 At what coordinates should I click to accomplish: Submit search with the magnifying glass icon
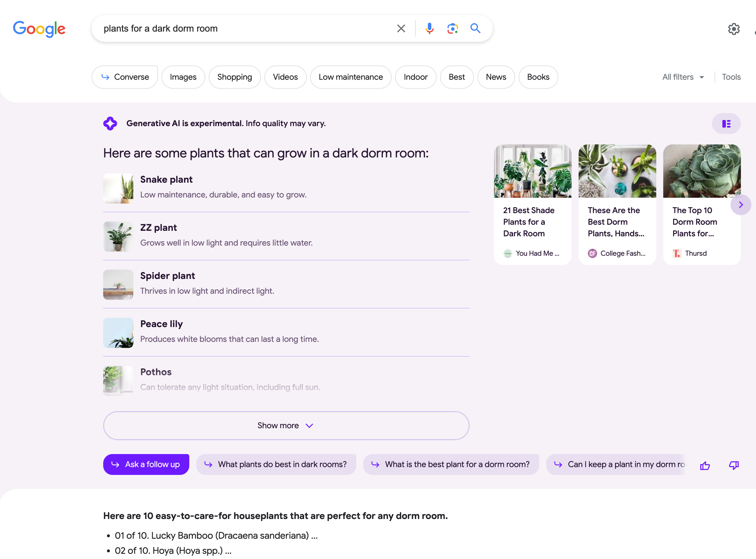click(475, 28)
